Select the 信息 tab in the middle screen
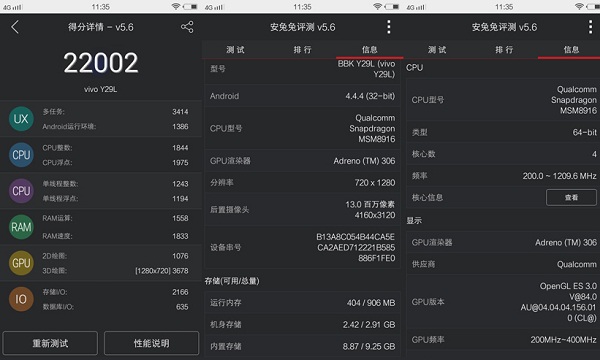The width and height of the screenshot is (600, 360). (x=370, y=50)
